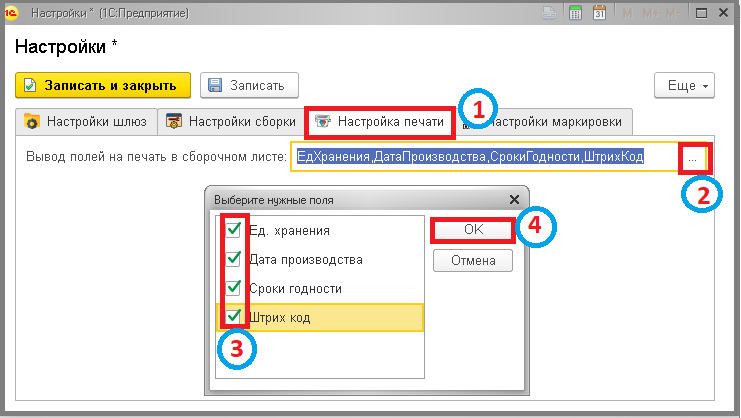This screenshot has width=741, height=418.
Task: Click the print fields text input
Action: coord(480,157)
